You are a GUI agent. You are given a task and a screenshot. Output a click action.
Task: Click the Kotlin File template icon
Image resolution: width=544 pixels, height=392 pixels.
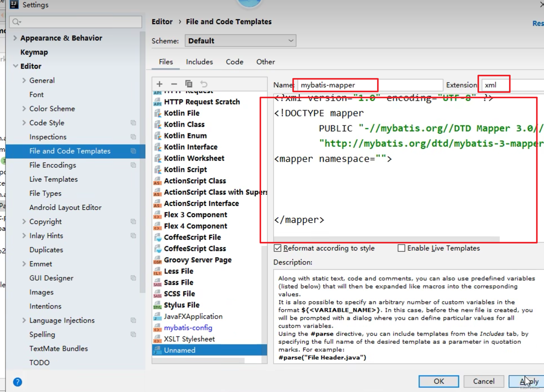click(x=157, y=113)
